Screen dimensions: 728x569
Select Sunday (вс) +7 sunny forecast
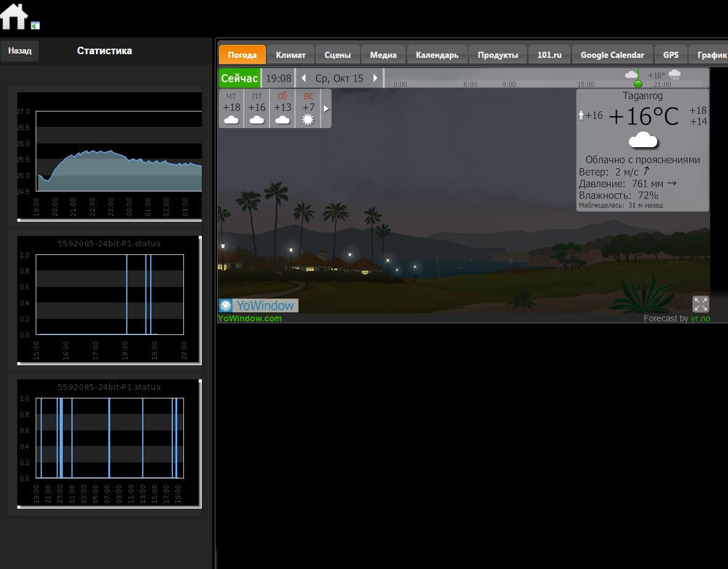click(x=308, y=108)
